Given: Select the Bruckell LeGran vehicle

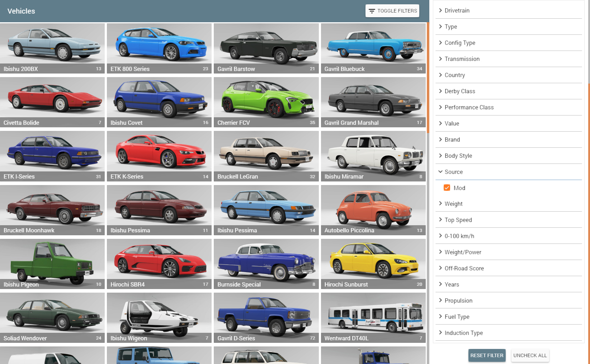Looking at the screenshot, I should (x=266, y=156).
